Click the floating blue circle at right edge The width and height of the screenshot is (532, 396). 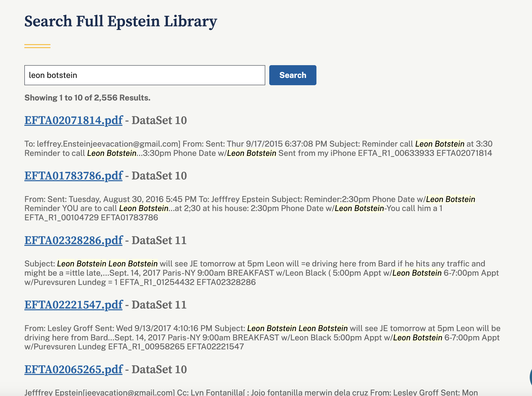(x=530, y=376)
